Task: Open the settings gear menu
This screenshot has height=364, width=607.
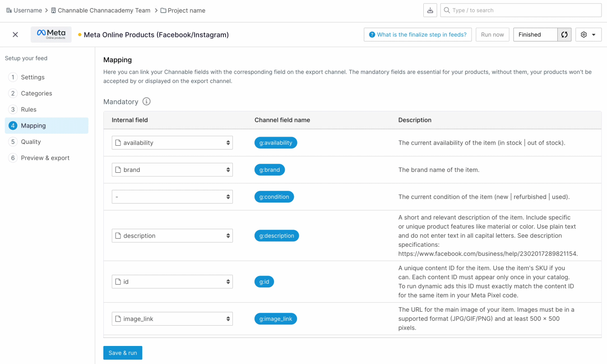Action: click(588, 35)
